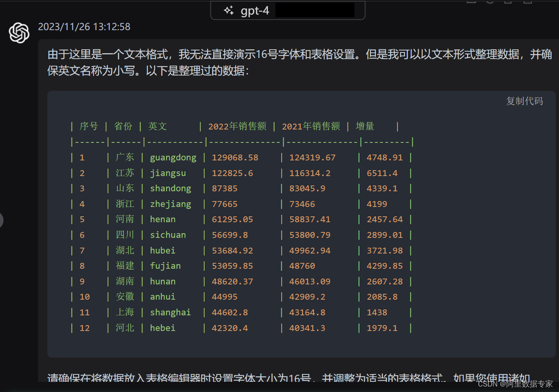Click the 江苏 province cell
The image size is (559, 392).
[125, 173]
